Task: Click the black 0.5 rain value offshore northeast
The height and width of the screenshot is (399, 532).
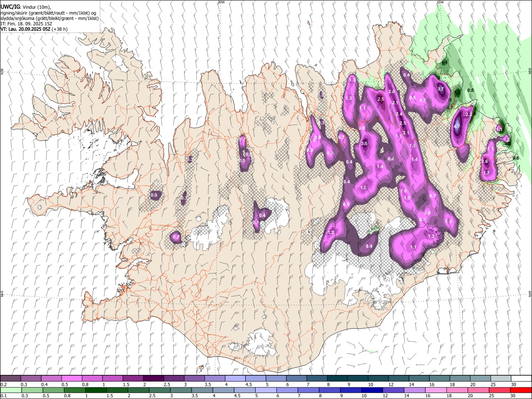Action: click(x=470, y=90)
